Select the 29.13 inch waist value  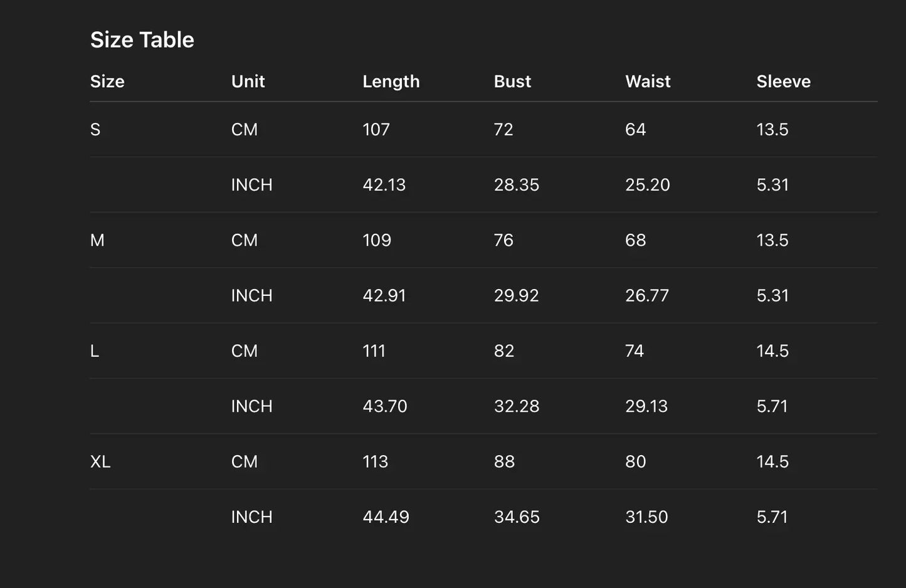(x=646, y=406)
